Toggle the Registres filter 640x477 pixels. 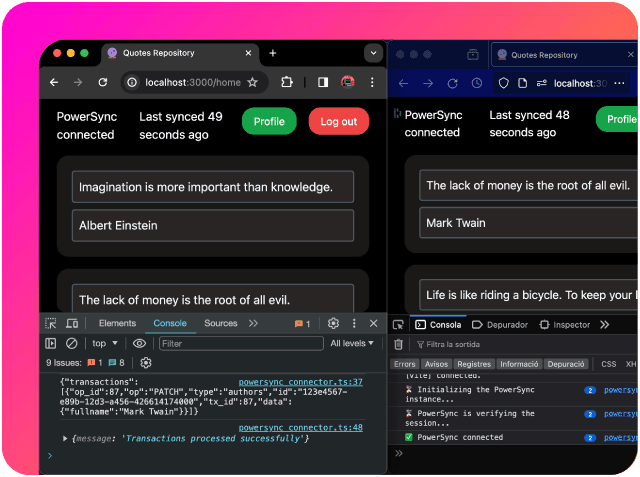click(x=474, y=364)
